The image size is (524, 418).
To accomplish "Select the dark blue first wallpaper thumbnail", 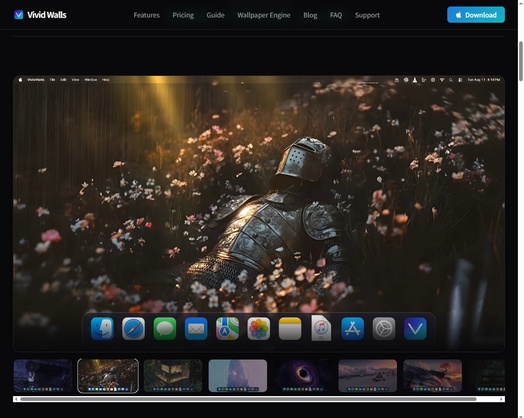I will pos(43,376).
